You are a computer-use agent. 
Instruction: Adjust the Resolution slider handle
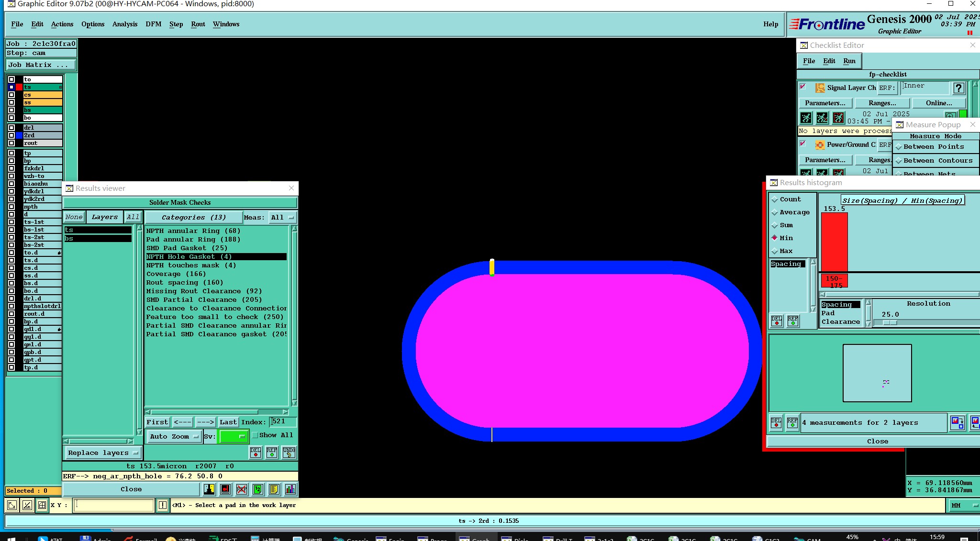(889, 322)
